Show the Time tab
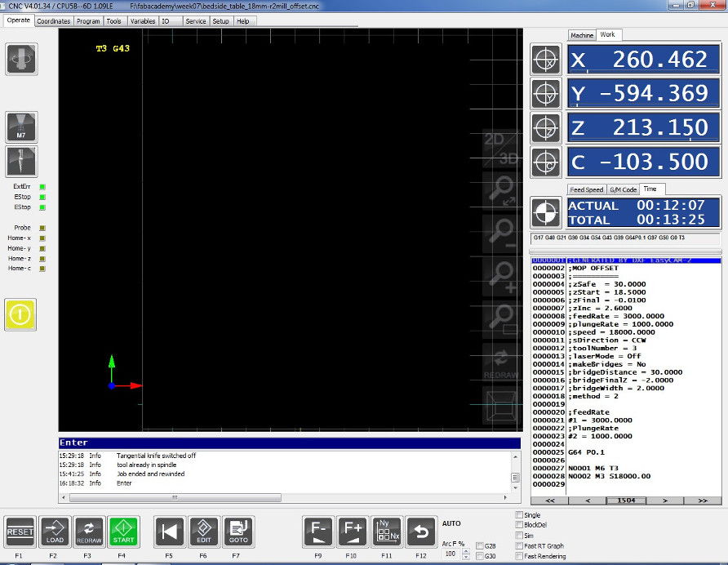The width and height of the screenshot is (728, 565). tap(650, 189)
